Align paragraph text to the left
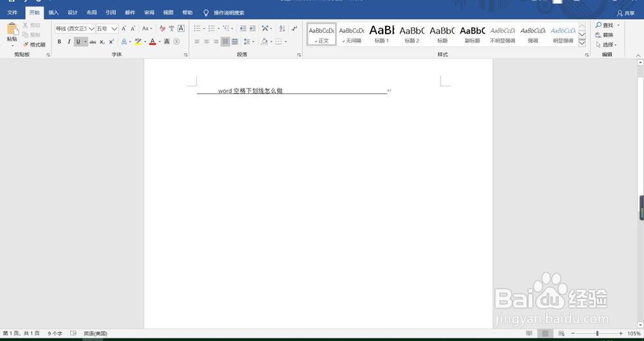The image size is (644, 341). 197,41
